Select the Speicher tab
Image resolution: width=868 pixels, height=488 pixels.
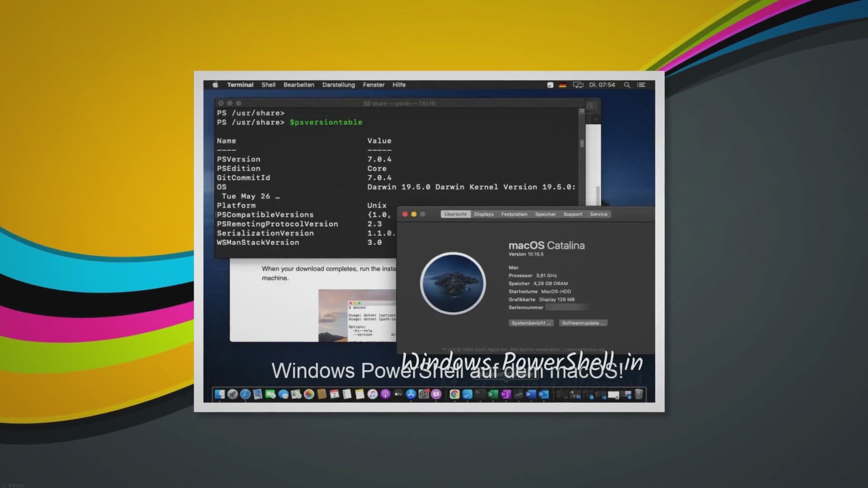tap(545, 214)
